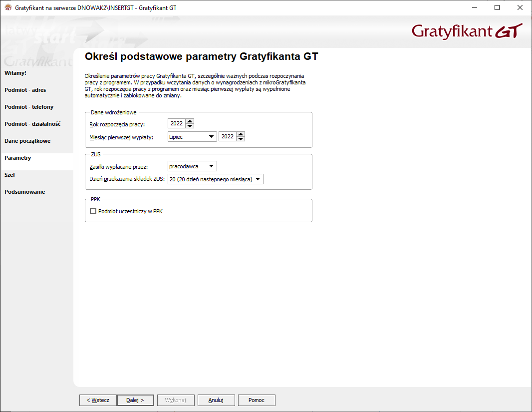532x412 pixels.
Task: Click the Rok rozpoczęcia pracy year field
Action: (177, 123)
